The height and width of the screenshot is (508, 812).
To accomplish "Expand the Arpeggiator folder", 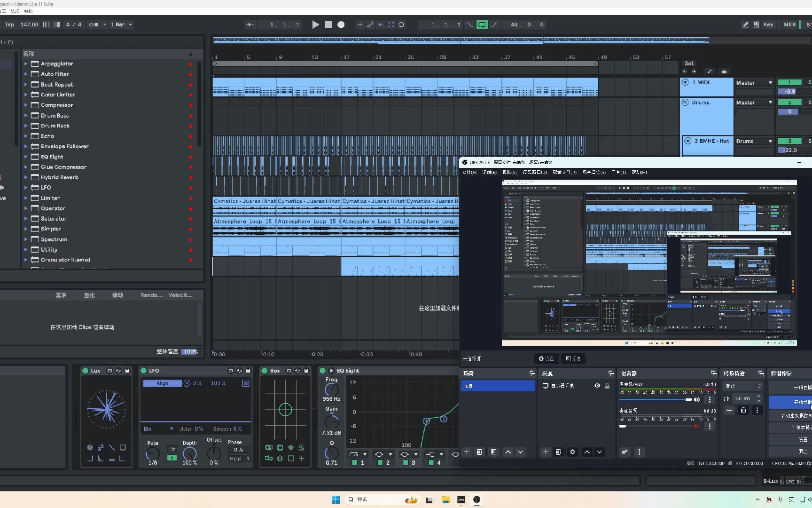I will (x=26, y=63).
